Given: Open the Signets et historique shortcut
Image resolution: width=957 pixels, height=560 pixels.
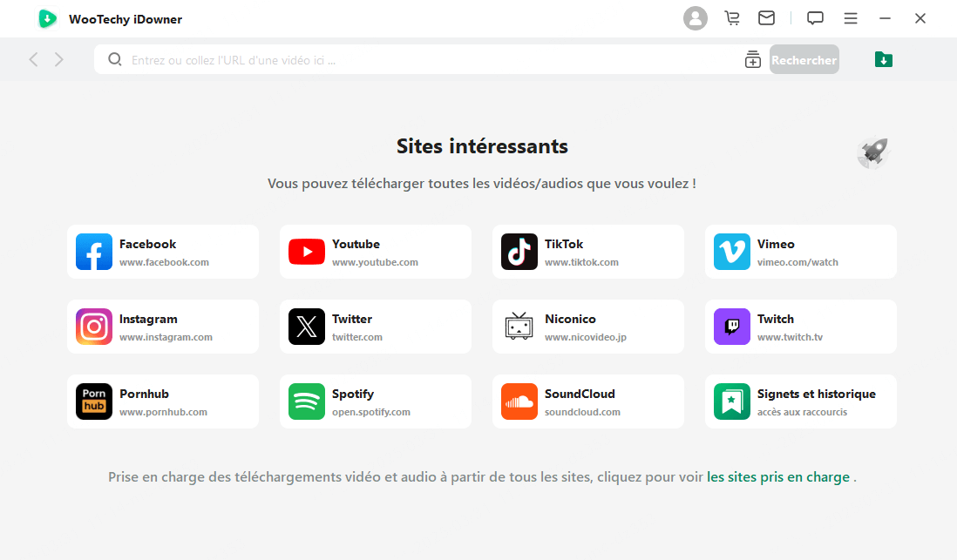Looking at the screenshot, I should pyautogui.click(x=800, y=401).
